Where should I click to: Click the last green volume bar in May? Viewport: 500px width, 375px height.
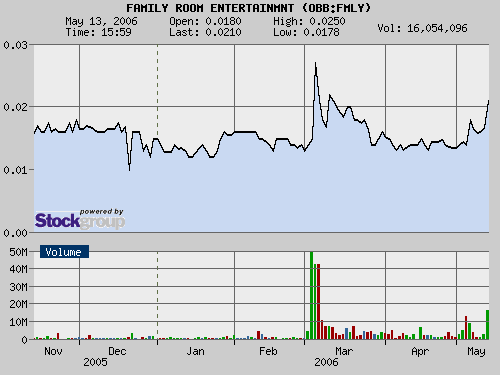[487, 325]
